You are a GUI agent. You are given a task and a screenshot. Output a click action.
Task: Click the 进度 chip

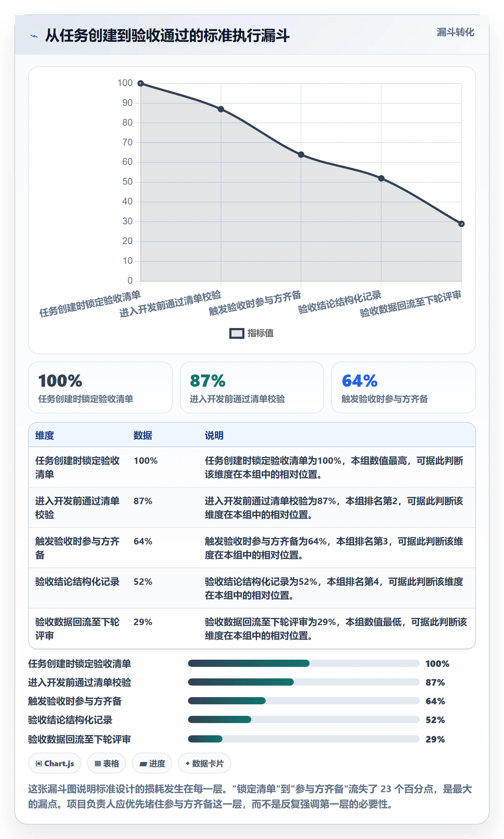point(152,763)
